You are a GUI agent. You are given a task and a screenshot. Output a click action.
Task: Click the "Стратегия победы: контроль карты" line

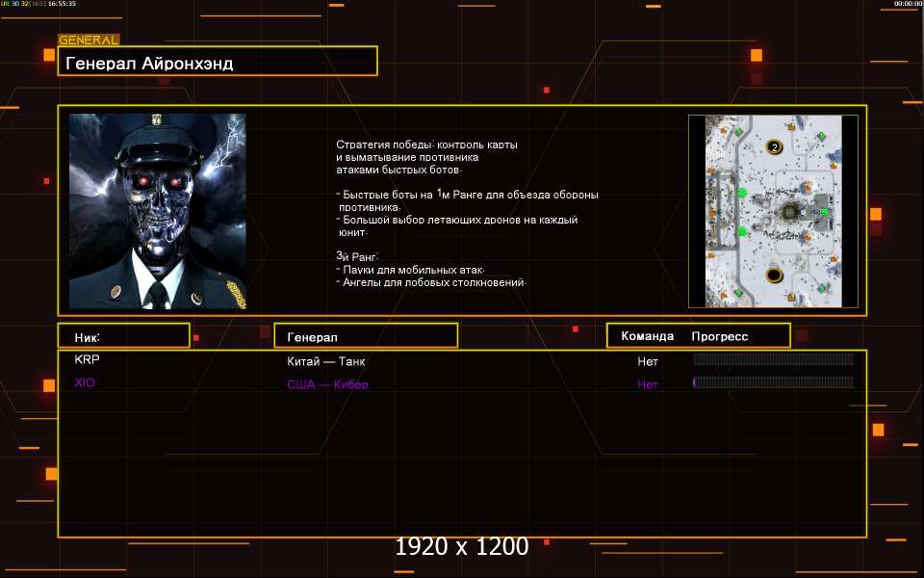click(x=426, y=144)
